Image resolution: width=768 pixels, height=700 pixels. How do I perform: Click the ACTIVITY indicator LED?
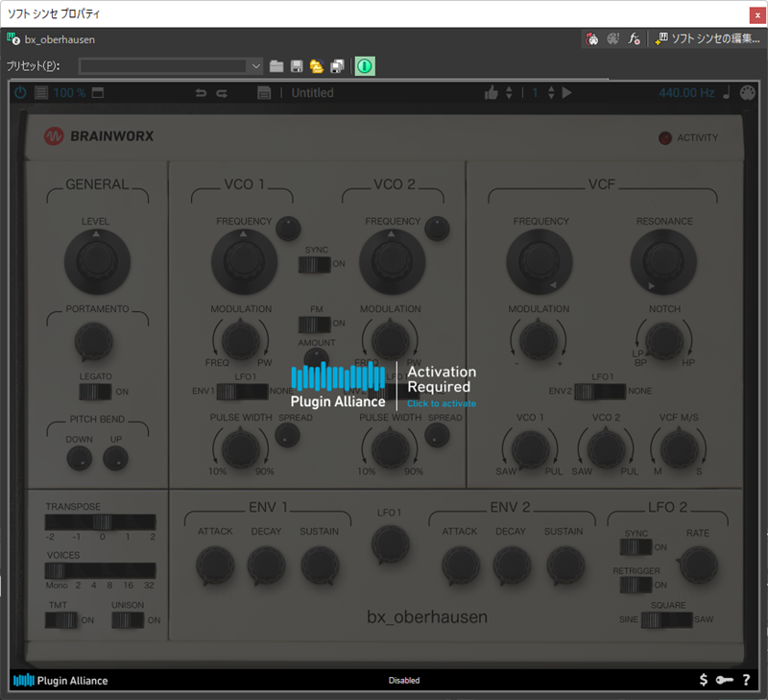[665, 138]
